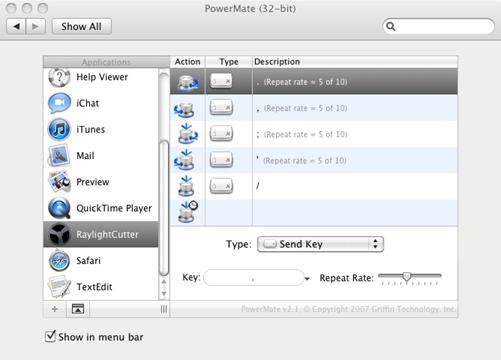Go back with the left arrow button
This screenshot has width=501, height=360.
click(16, 26)
